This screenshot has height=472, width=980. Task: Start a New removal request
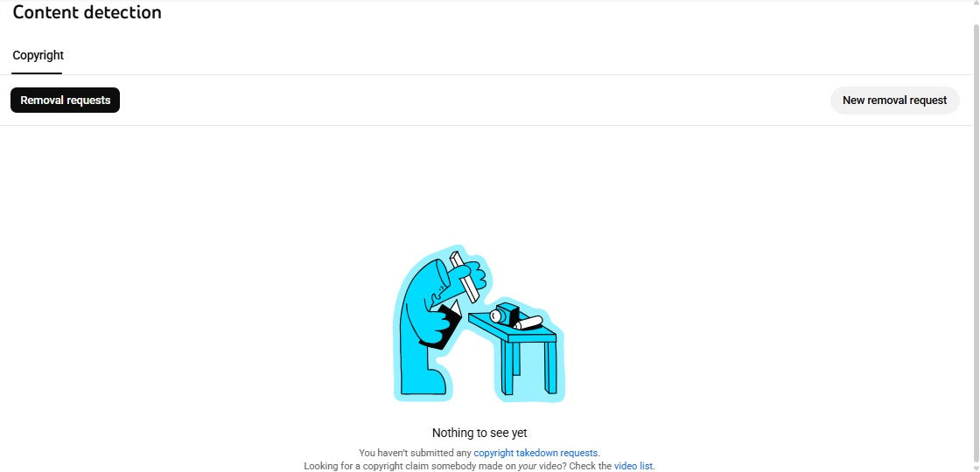894,100
